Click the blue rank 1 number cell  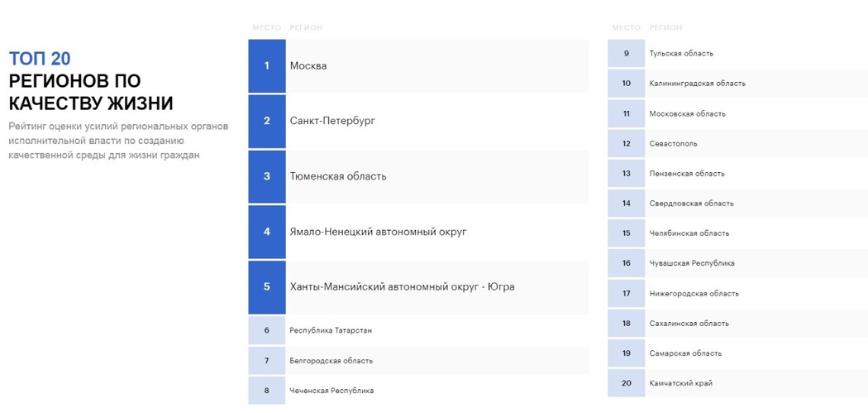click(267, 66)
